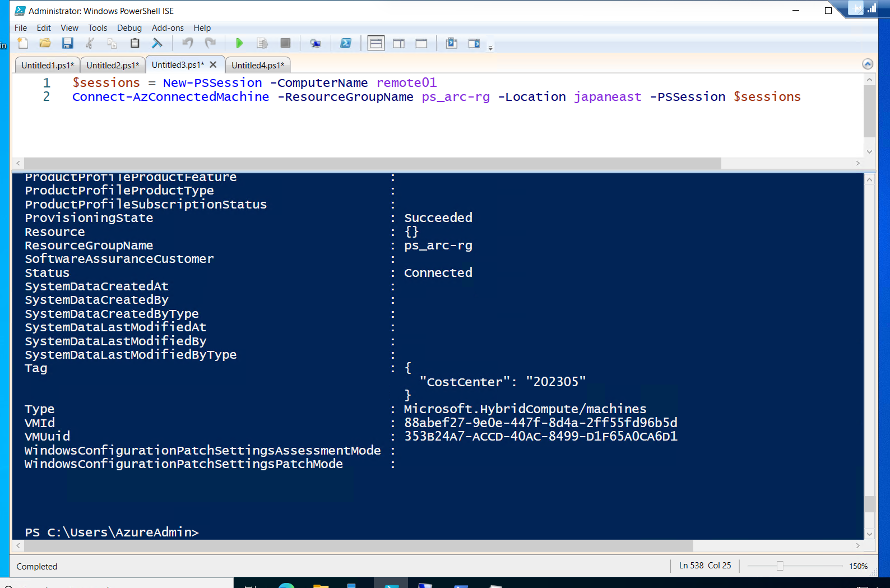Move the zoom slider handle

pos(780,566)
